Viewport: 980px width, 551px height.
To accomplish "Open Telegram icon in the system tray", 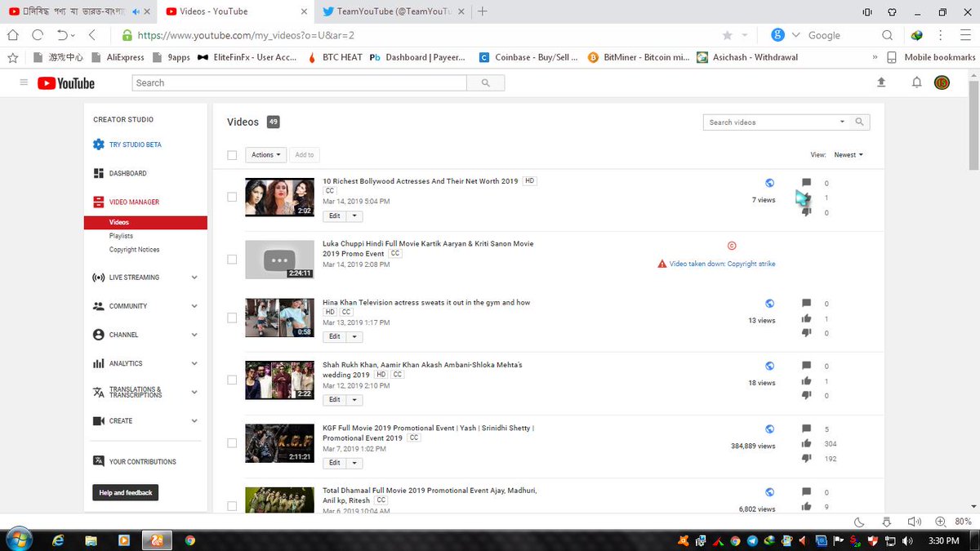I will [x=752, y=540].
